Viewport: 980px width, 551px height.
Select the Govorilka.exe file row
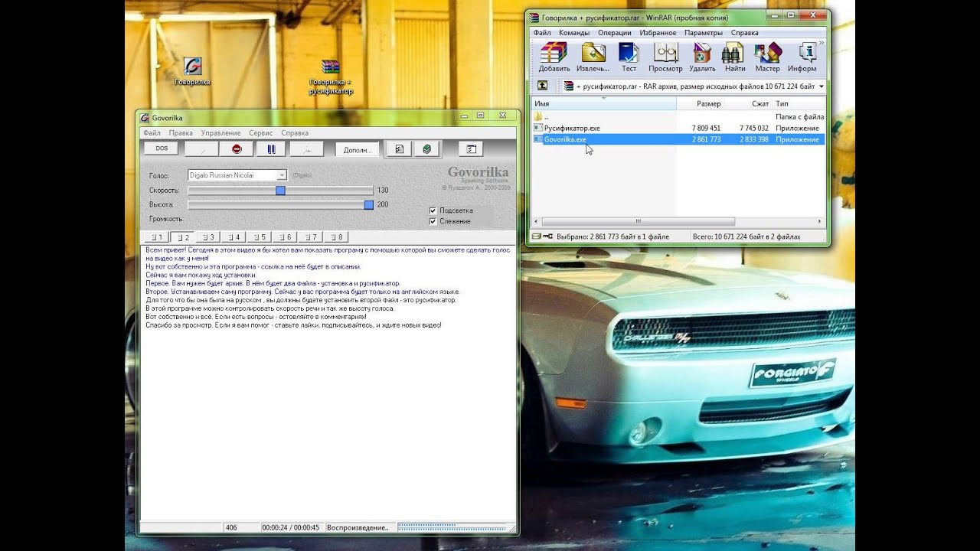coord(678,139)
